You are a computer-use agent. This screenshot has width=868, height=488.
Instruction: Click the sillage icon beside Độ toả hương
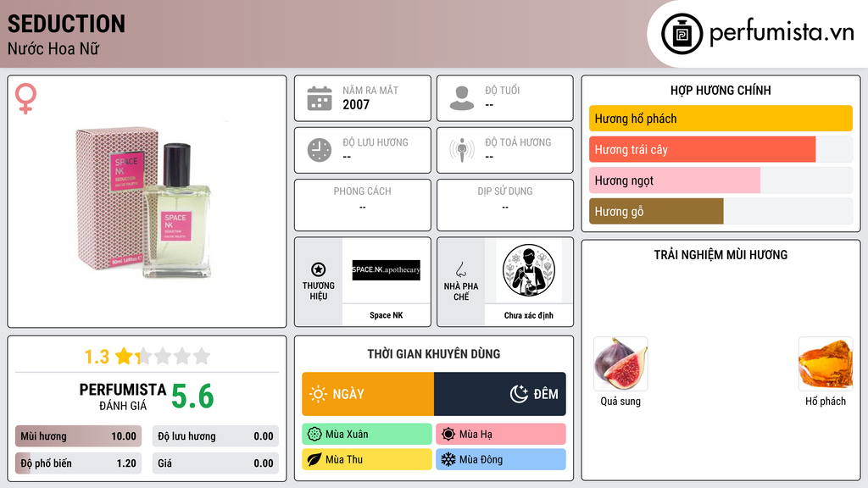pyautogui.click(x=462, y=150)
